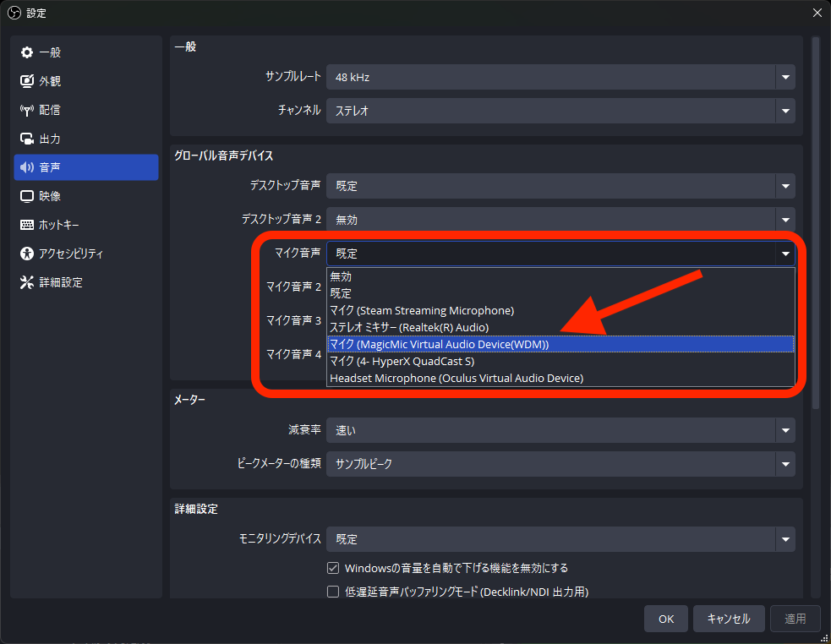Choose 既定 in the microphone list
This screenshot has width=831, height=644.
(560, 293)
